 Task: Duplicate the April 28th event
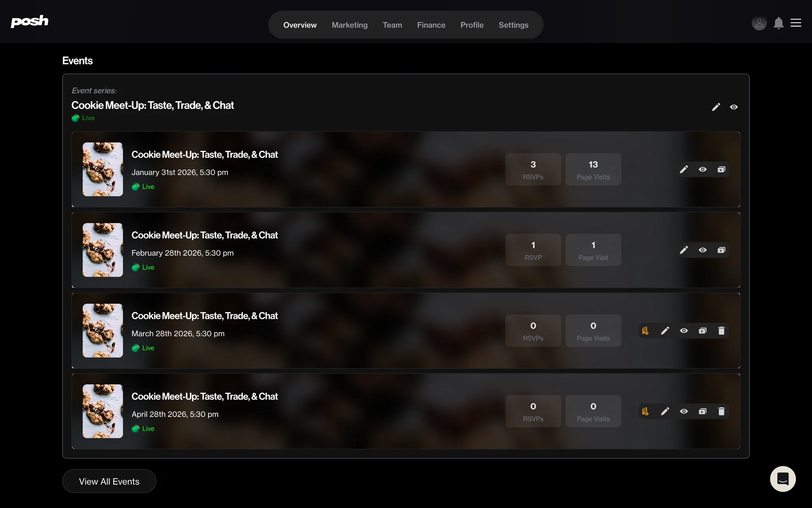(702, 411)
